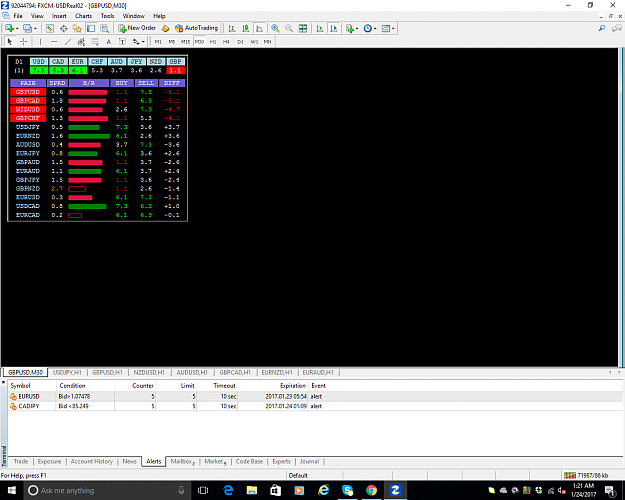
Task: Select the text tool (A)
Action: 108,41
